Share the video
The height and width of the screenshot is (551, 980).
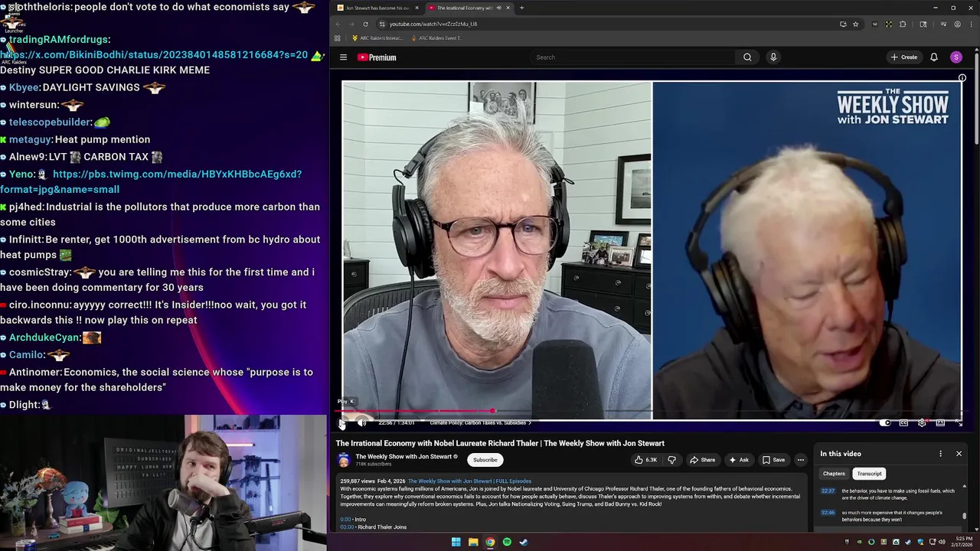(702, 460)
